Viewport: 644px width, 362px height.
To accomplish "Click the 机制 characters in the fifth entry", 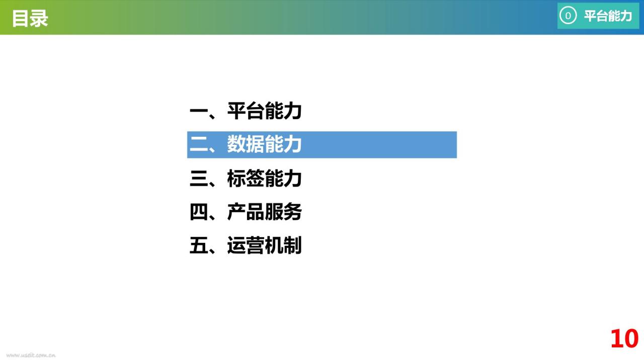I will point(283,246).
